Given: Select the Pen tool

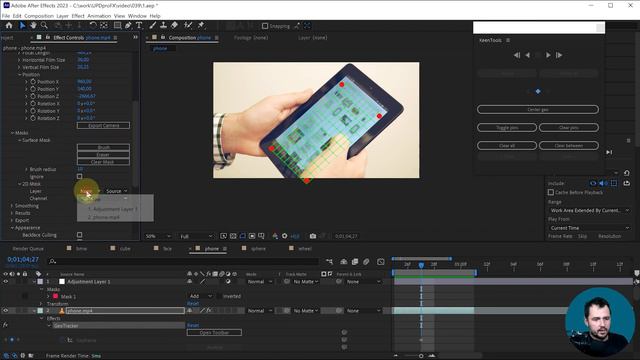Looking at the screenshot, I should point(128,25).
